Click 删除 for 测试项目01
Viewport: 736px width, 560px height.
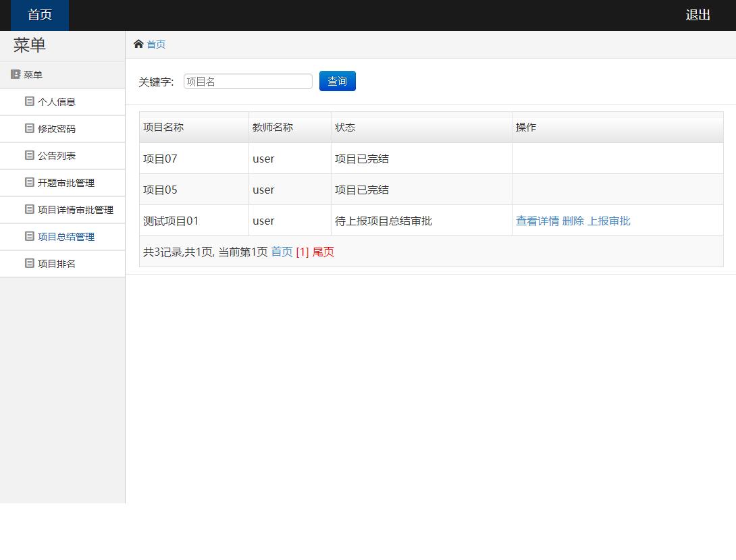(x=573, y=221)
